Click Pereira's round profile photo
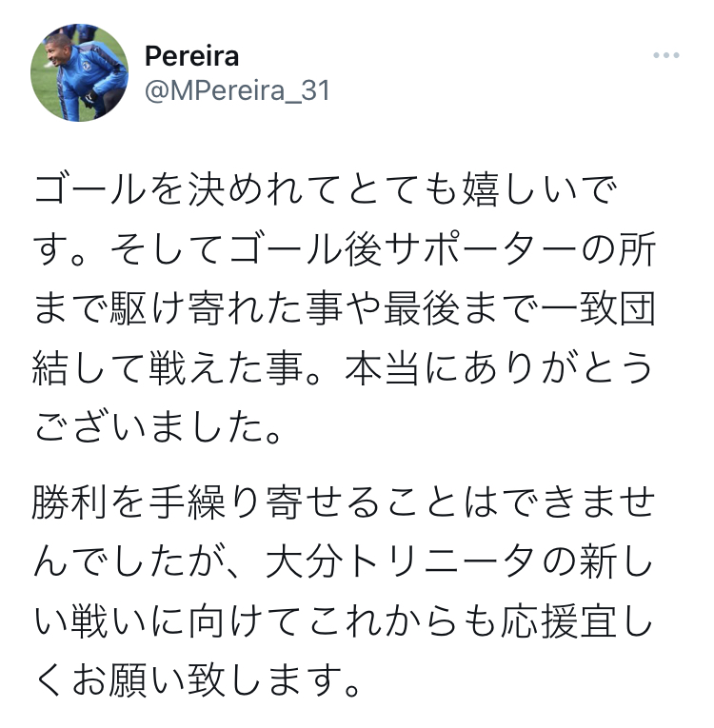714x728 pixels. pyautogui.click(x=79, y=72)
